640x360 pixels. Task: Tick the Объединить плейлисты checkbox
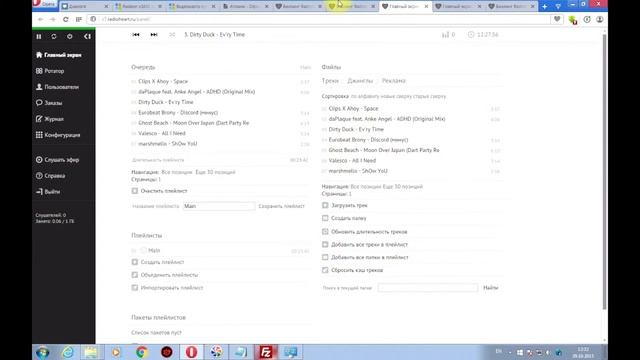click(x=135, y=275)
